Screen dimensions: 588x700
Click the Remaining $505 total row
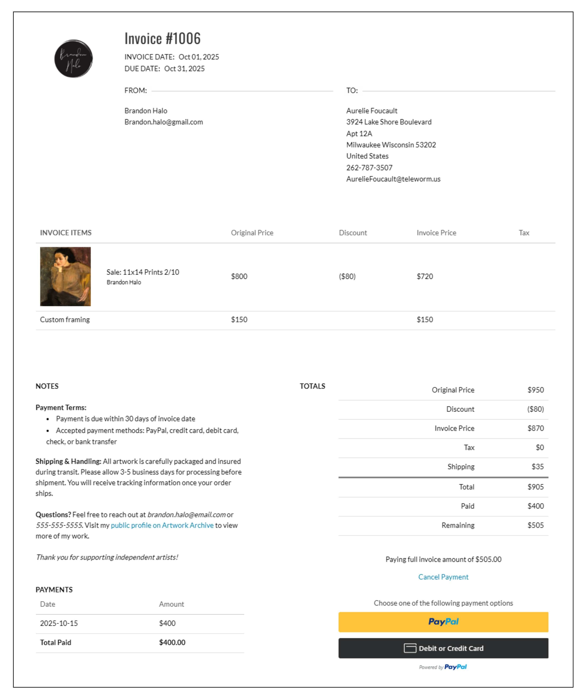(443, 526)
